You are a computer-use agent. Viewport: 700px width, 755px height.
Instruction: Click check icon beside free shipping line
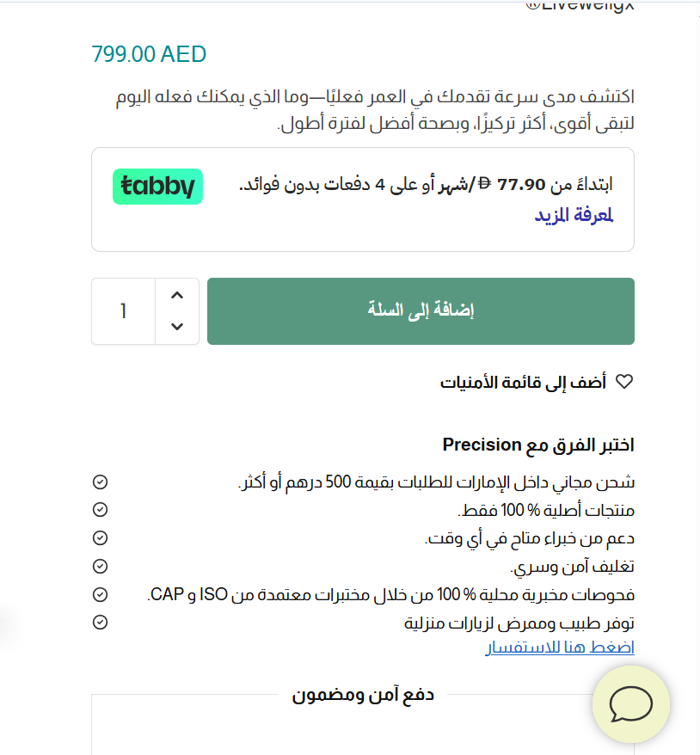[100, 482]
